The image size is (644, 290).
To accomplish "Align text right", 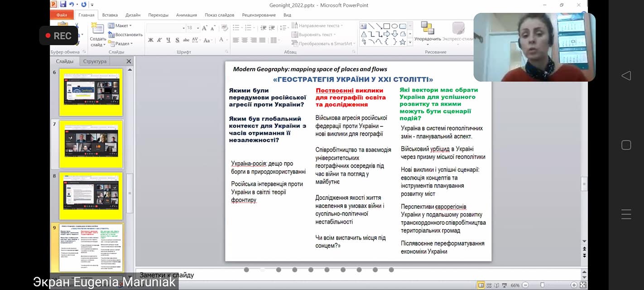I will [x=253, y=40].
